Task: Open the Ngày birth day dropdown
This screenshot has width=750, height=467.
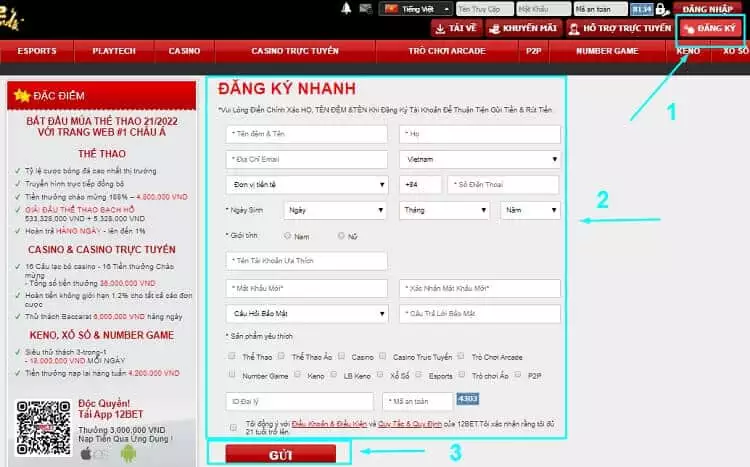Action: coord(335,210)
